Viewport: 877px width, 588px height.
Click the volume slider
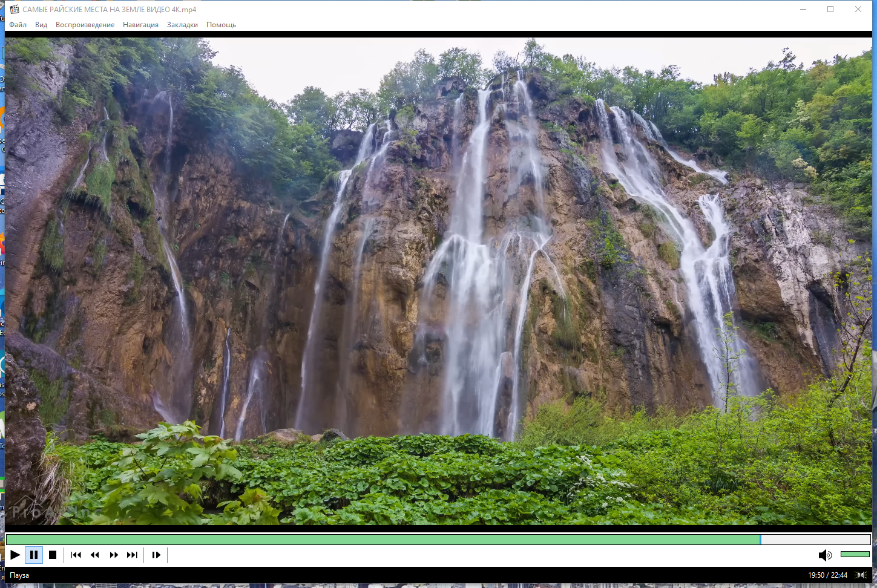point(855,554)
